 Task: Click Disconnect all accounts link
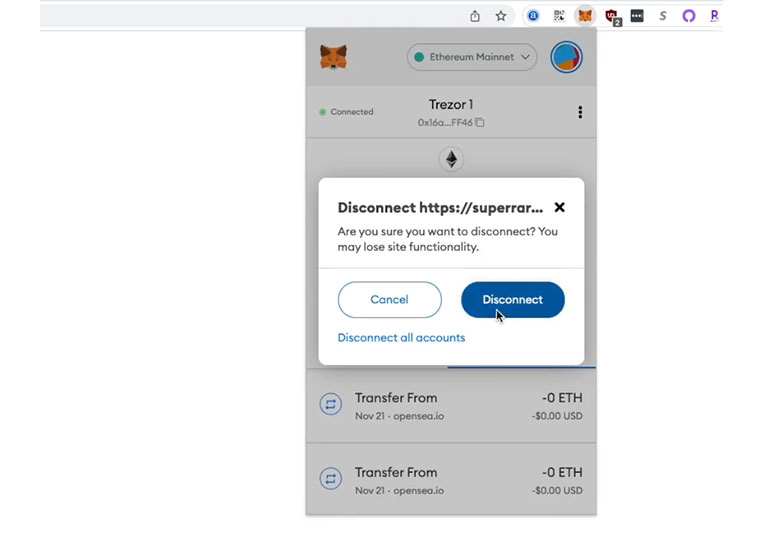401,338
